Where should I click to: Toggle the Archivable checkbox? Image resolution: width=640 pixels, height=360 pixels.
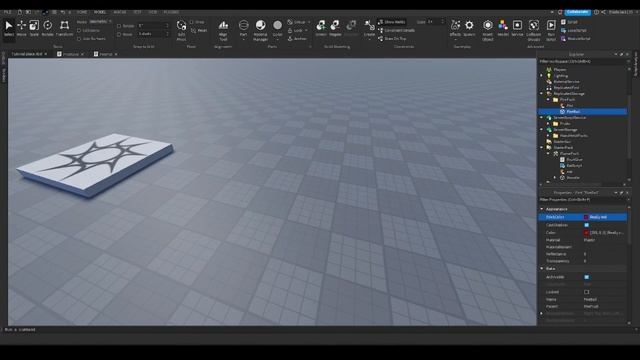click(587, 277)
